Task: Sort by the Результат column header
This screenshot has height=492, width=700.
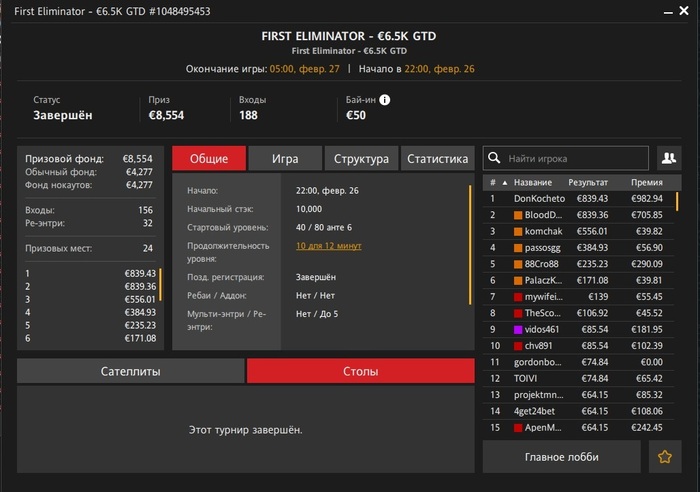Action: point(588,182)
